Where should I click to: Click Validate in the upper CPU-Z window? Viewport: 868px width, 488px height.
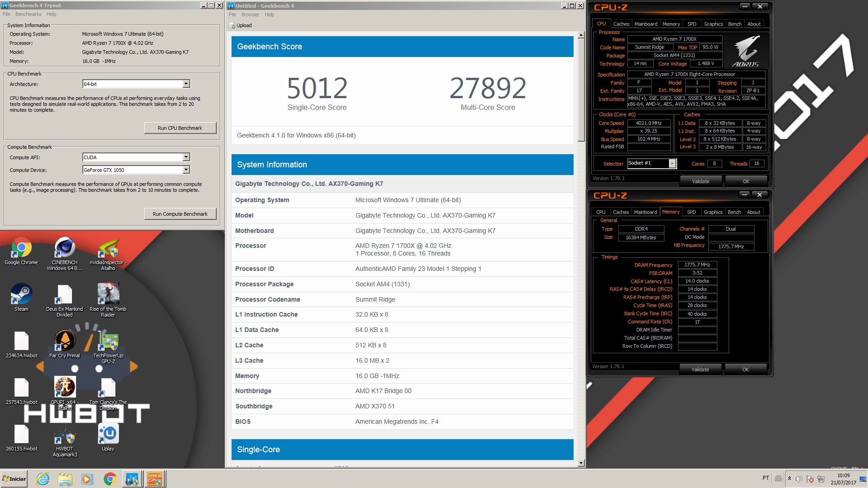tap(701, 181)
